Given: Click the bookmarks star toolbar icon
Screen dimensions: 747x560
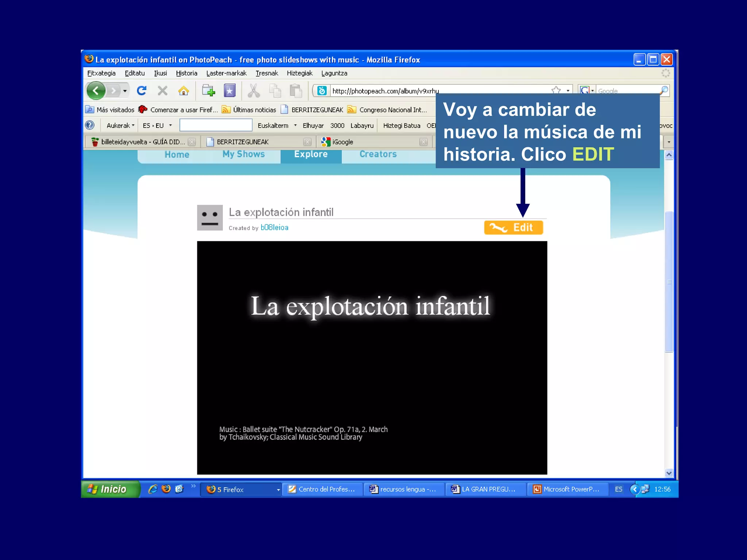Looking at the screenshot, I should click(229, 90).
